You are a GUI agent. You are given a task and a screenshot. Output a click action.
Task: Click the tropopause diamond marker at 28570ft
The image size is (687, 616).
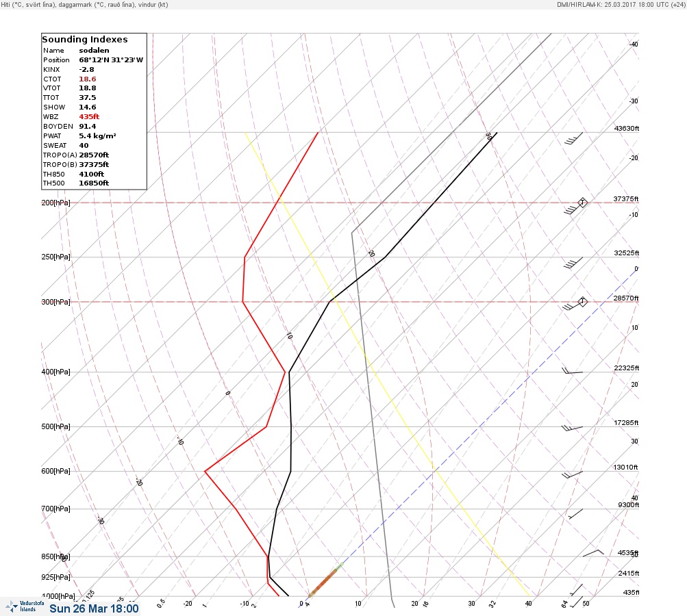click(582, 302)
